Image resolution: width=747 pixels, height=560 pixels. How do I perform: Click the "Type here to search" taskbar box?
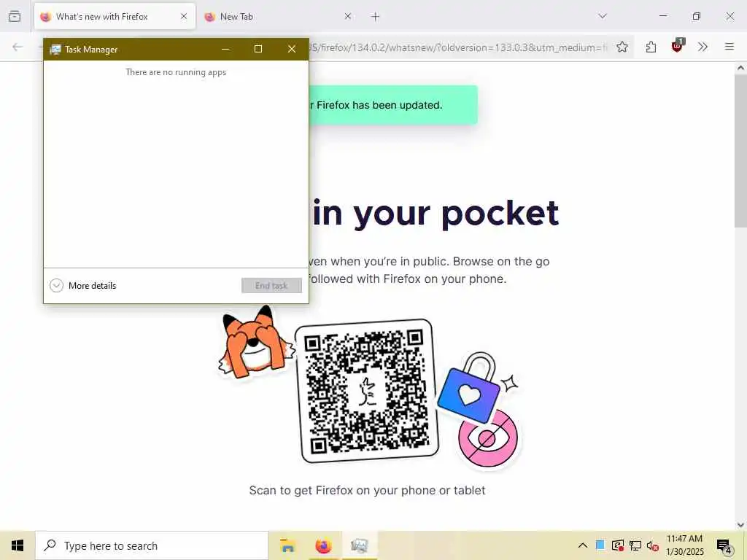pos(152,545)
